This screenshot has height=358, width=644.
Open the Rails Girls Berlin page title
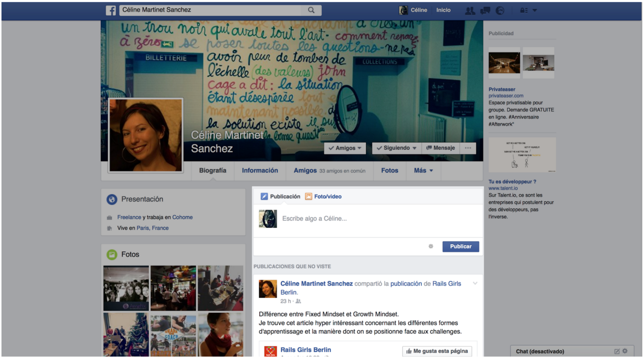click(x=305, y=350)
